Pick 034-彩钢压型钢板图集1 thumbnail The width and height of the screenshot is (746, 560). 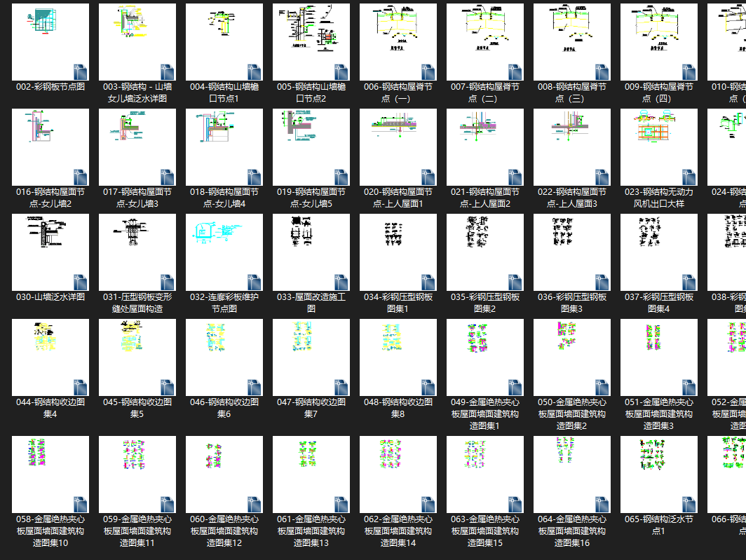pyautogui.click(x=398, y=252)
